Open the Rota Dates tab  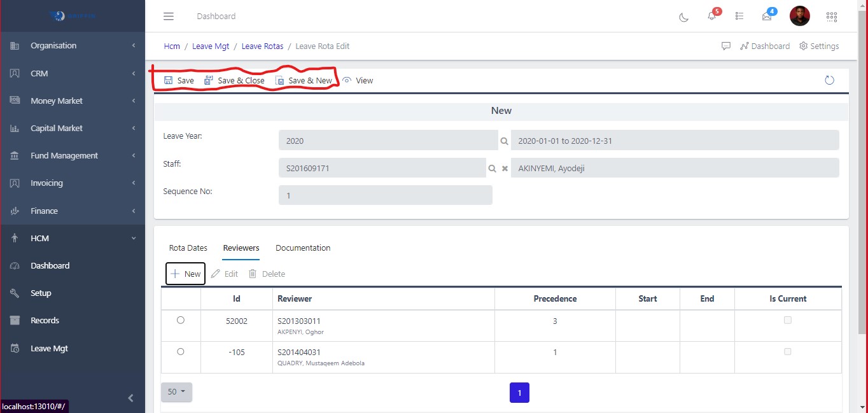(188, 248)
